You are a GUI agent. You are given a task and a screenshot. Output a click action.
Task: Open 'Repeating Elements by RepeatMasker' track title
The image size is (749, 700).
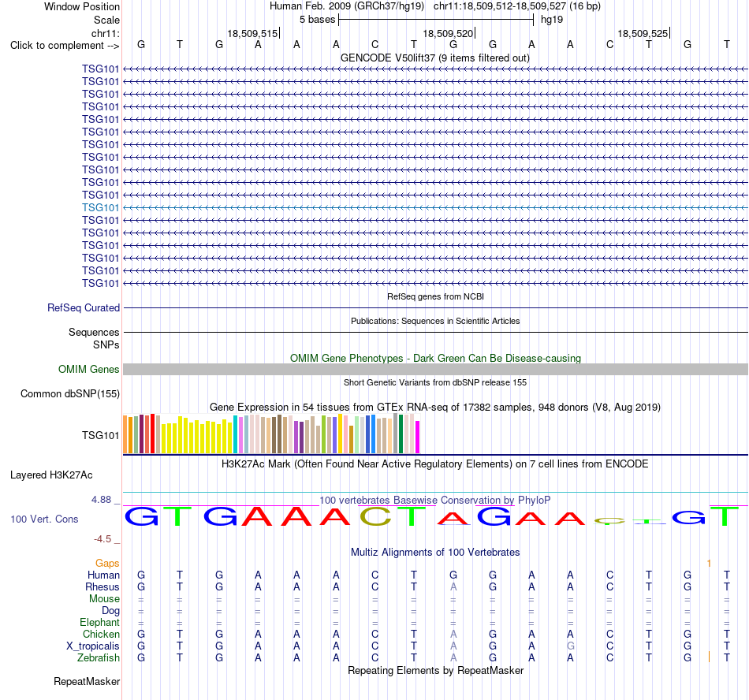pos(435,670)
